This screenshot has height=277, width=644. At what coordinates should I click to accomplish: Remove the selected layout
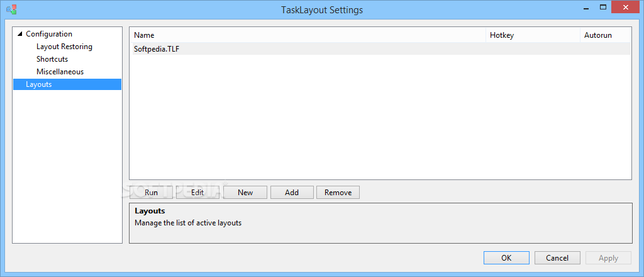pyautogui.click(x=338, y=193)
